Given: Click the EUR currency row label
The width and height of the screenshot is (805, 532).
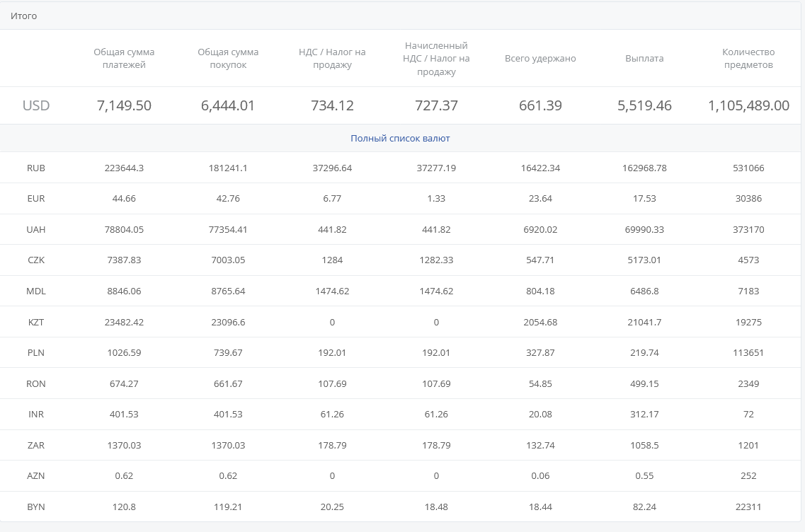Looking at the screenshot, I should 36,199.
